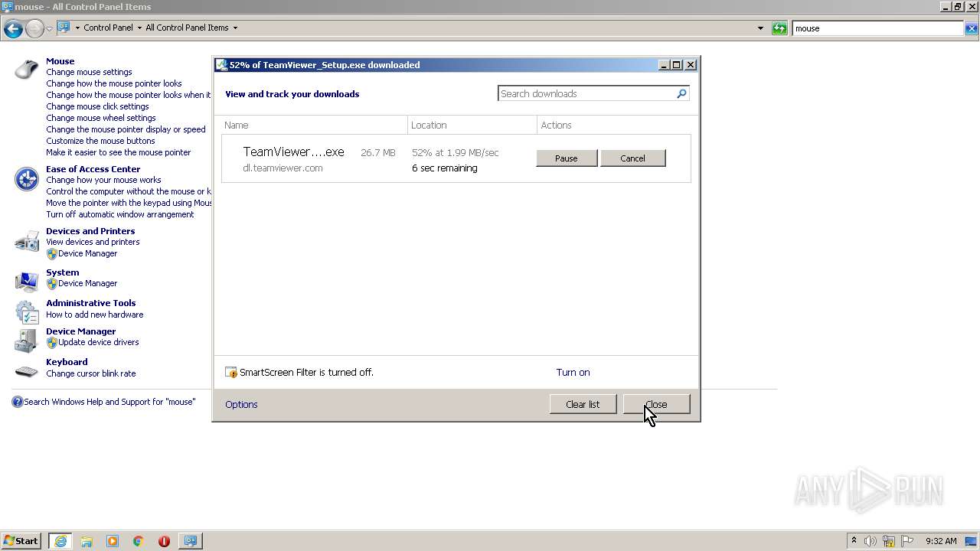Open Search Windows Help for mouse link
Image resolution: width=980 pixels, height=551 pixels.
109,402
